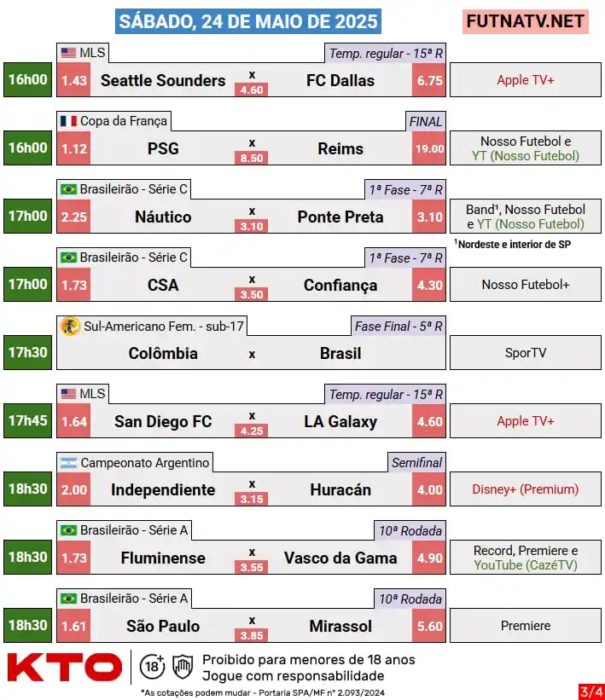Click YouTube (CazéTV) broadcast link
Screen dimensions: 605x700
pyautogui.click(x=526, y=565)
